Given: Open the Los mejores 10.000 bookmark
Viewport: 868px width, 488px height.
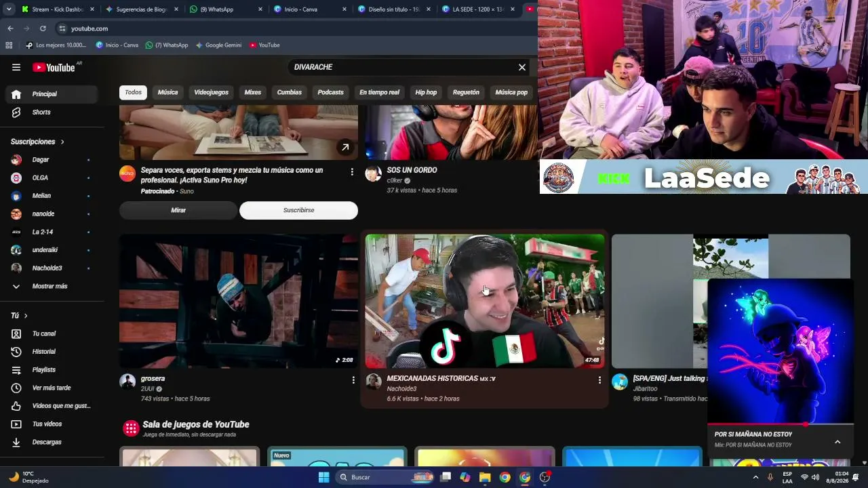Looking at the screenshot, I should [x=56, y=45].
